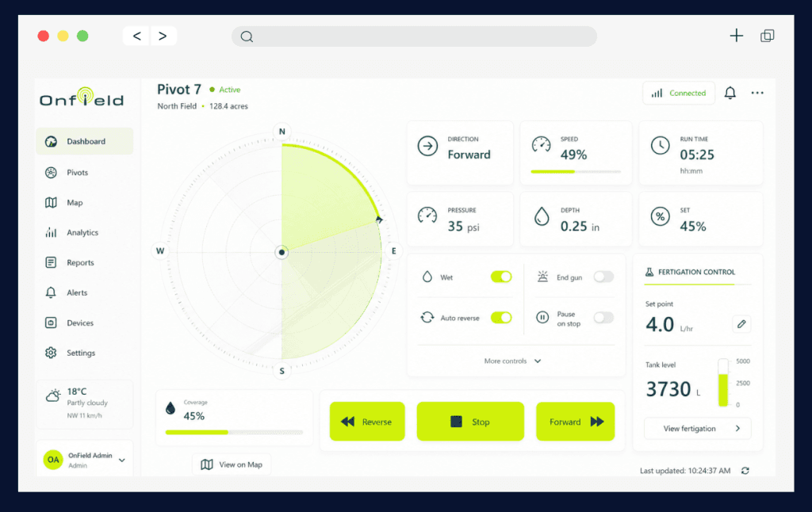Click the browser back arrow
This screenshot has height=512, width=812.
[136, 36]
